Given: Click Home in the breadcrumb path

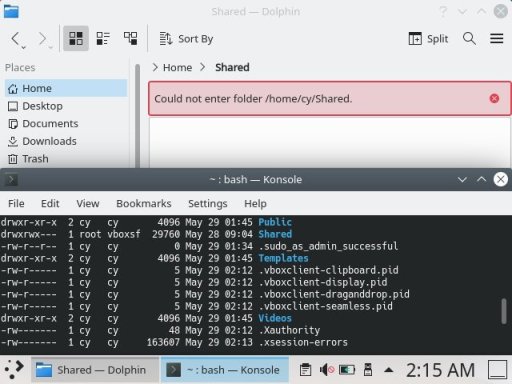Looking at the screenshot, I should coord(177,67).
